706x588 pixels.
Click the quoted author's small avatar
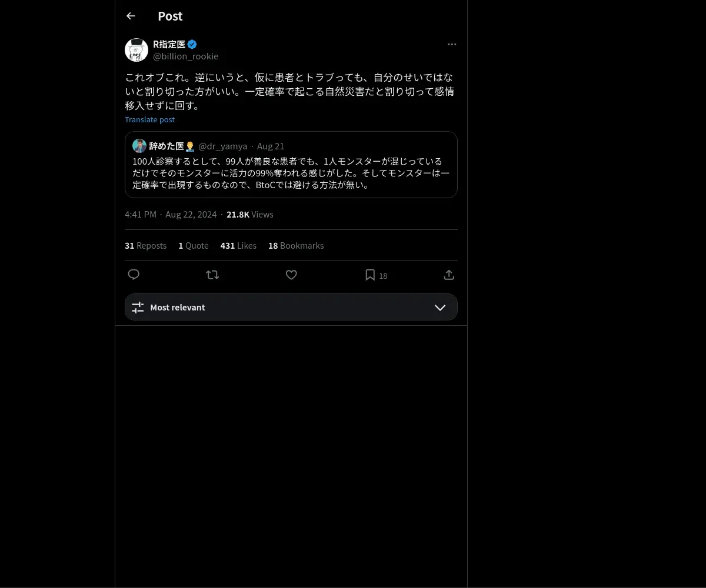click(x=139, y=146)
